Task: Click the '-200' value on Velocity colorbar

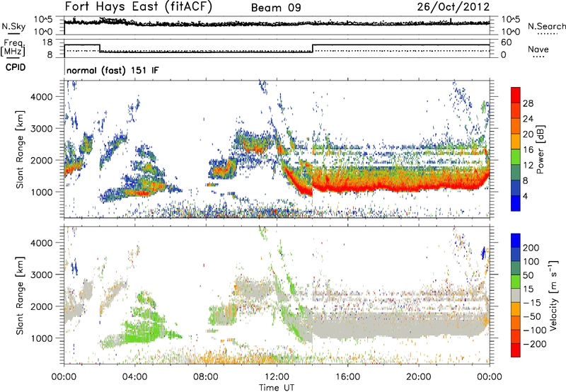Action: point(535,344)
